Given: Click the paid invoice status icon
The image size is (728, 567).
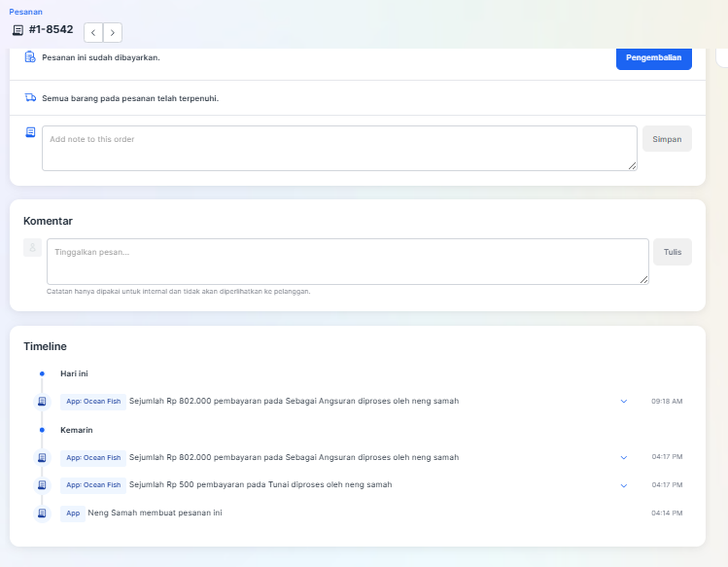Looking at the screenshot, I should [x=30, y=57].
